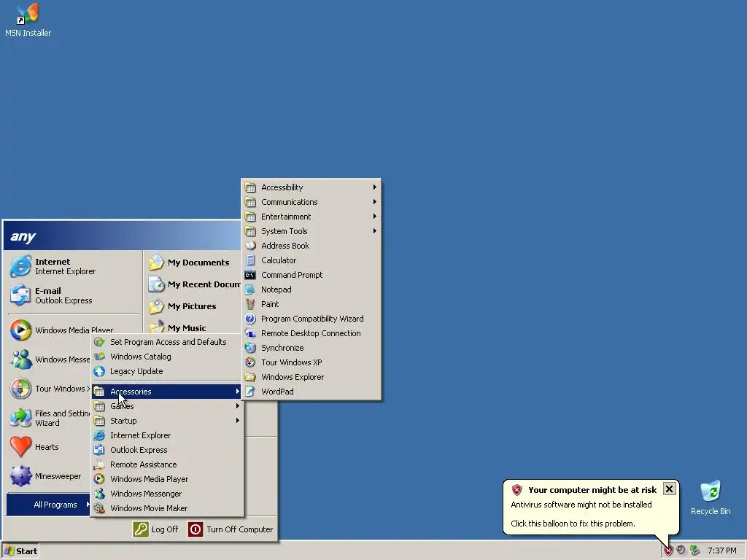Open Legacy Update in All Programs

tap(167, 371)
